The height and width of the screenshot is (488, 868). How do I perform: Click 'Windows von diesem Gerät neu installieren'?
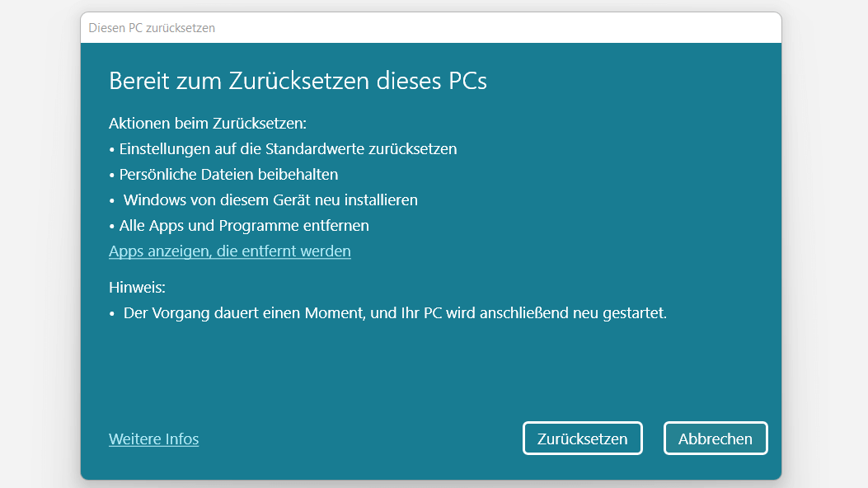pos(270,199)
